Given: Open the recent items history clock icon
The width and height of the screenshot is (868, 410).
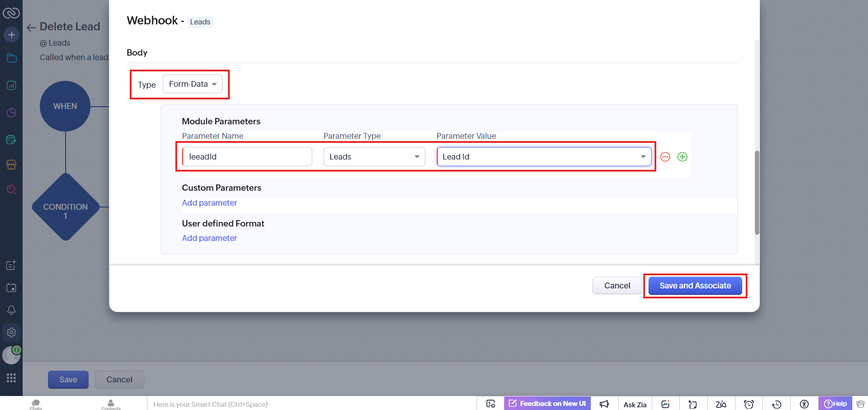Looking at the screenshot, I should (777, 404).
